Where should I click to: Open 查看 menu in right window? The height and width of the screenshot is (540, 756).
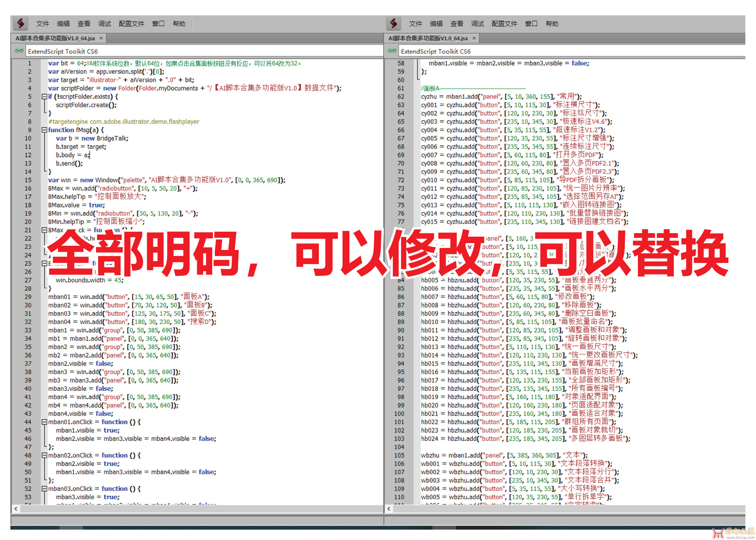pos(457,24)
